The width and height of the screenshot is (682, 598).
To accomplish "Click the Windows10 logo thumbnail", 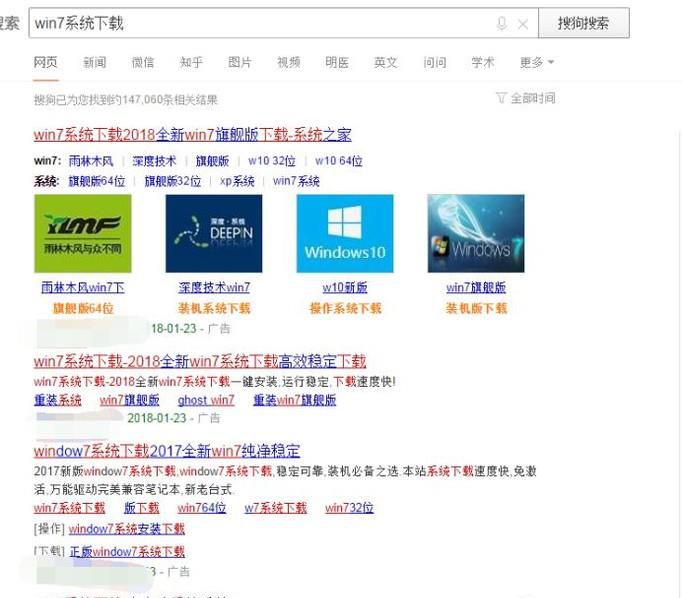I will click(x=345, y=234).
